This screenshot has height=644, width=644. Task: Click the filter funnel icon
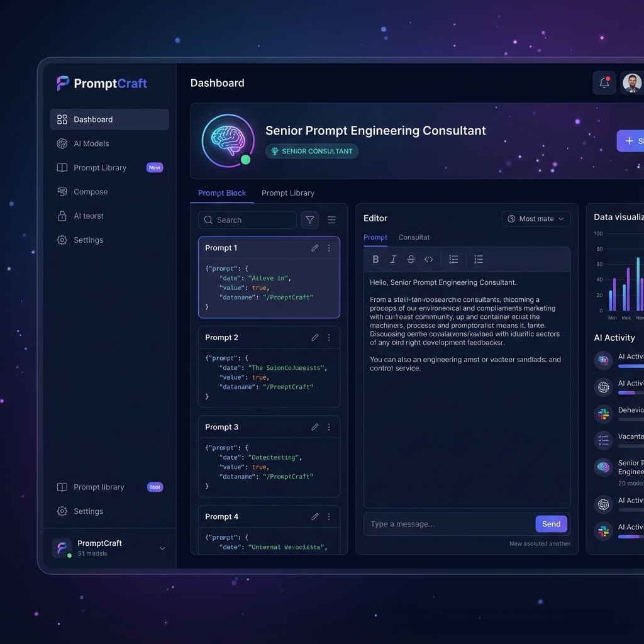point(309,220)
